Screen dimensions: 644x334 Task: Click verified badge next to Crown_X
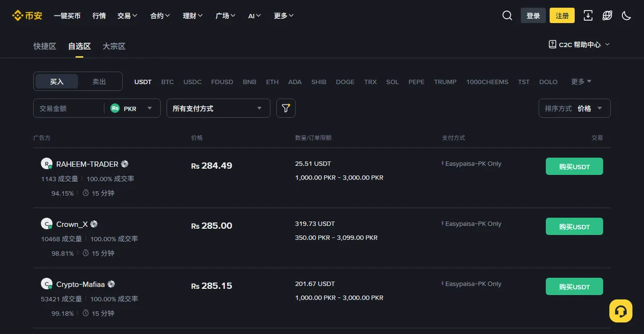coord(94,224)
